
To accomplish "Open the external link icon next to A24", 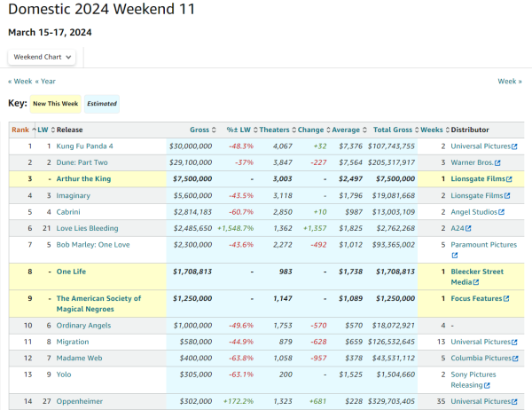I will click(468, 228).
